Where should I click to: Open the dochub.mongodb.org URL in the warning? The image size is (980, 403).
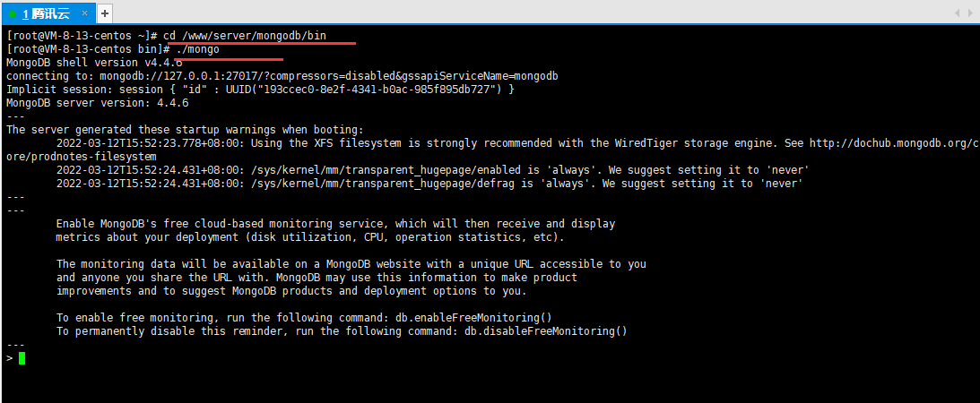click(x=895, y=143)
